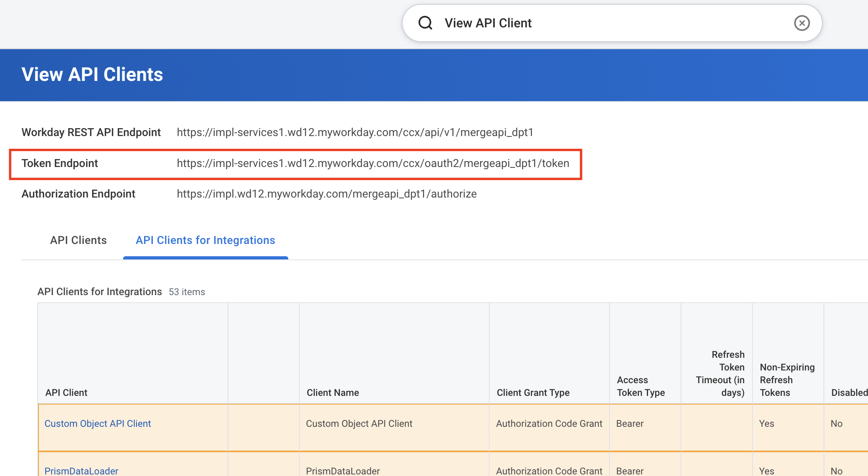
Task: Click the search magnifier icon
Action: click(425, 23)
